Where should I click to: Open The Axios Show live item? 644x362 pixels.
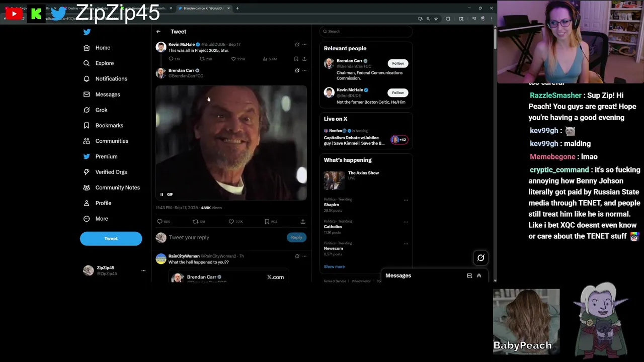pos(366,180)
